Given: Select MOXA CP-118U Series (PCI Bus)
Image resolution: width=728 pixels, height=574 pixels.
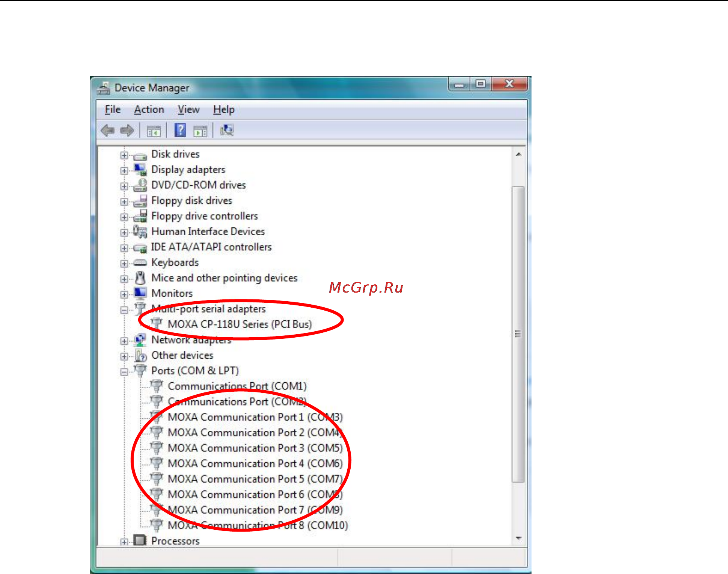Looking at the screenshot, I should point(240,324).
